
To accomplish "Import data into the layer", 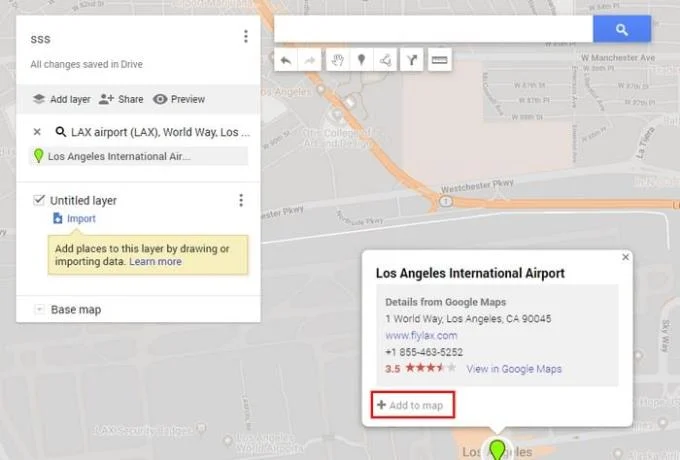I will tap(74, 218).
